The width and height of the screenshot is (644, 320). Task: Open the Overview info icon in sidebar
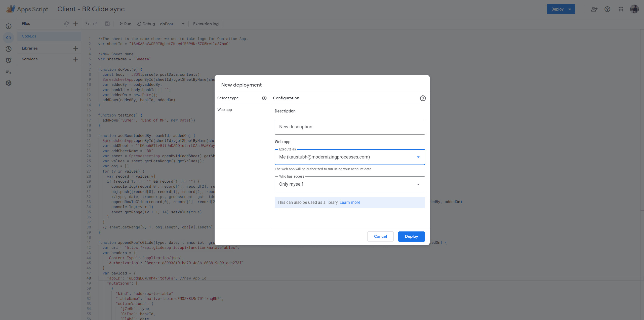click(x=9, y=26)
